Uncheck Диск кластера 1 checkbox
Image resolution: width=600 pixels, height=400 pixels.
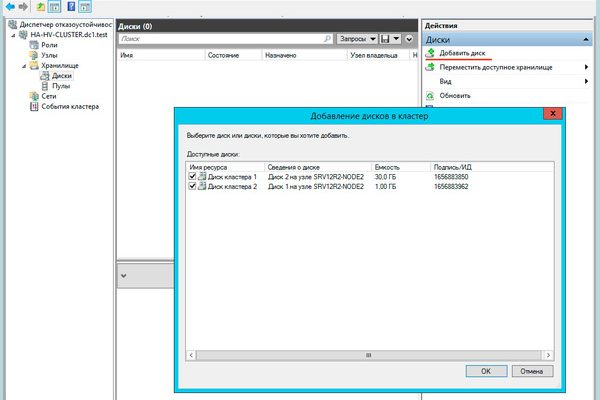193,176
